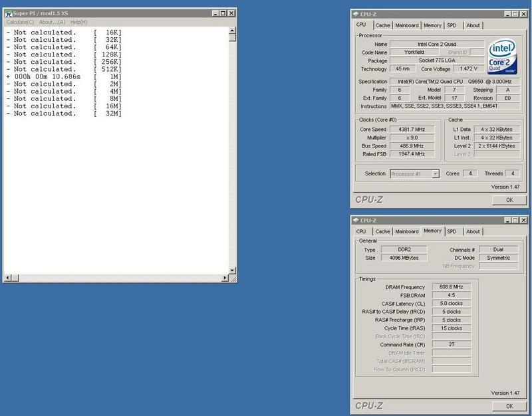Click OK in the lower CPU-Z window
The image size is (532, 416).
509,406
